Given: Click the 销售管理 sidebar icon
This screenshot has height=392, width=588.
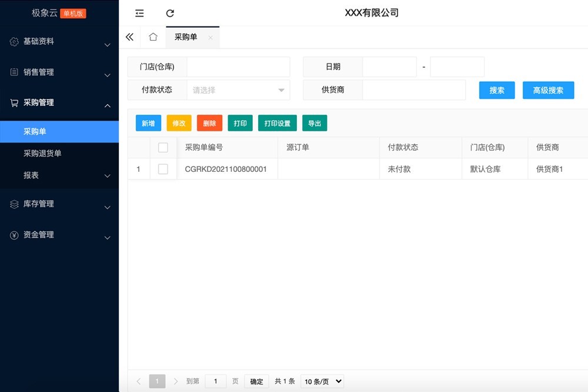Looking at the screenshot, I should click(13, 72).
